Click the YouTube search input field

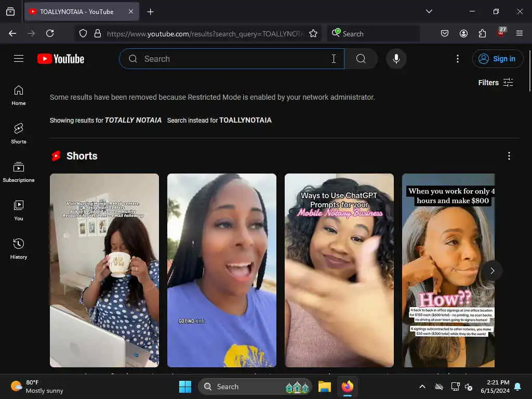pos(232,59)
